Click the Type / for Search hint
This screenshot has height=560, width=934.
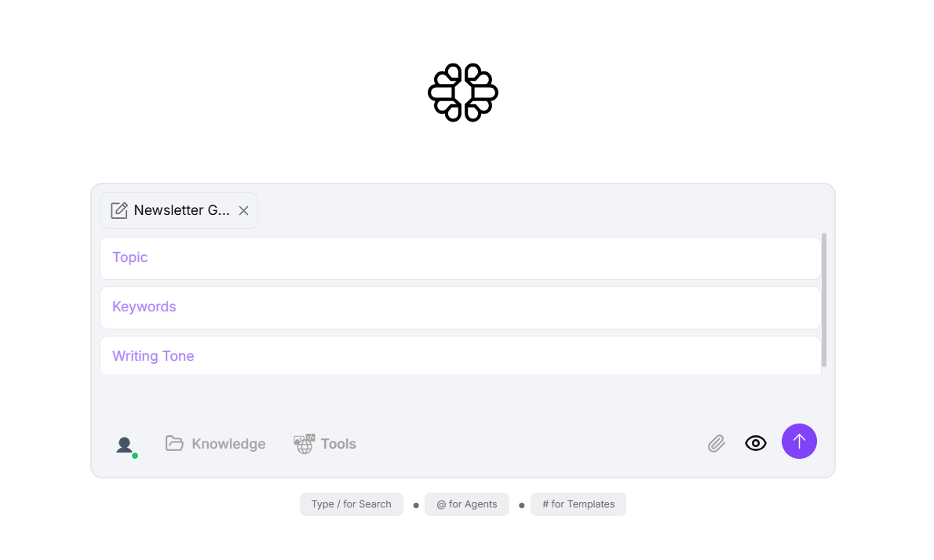click(352, 504)
